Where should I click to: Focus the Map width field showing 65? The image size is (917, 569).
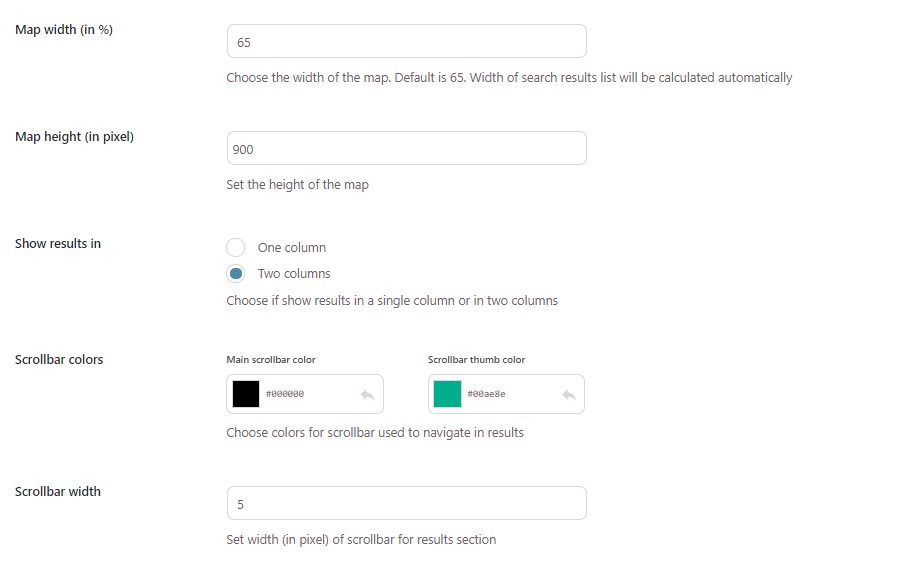pyautogui.click(x=406, y=42)
